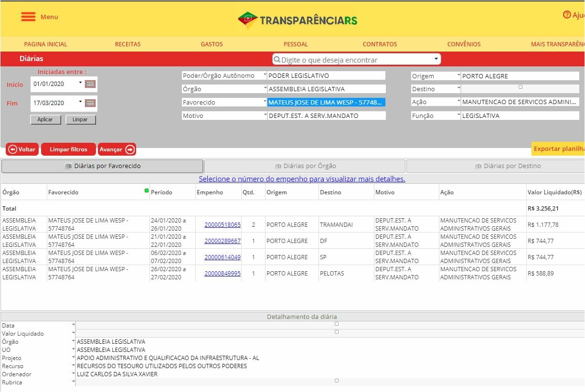Toggle the small checkbox in Destino field

520,87
